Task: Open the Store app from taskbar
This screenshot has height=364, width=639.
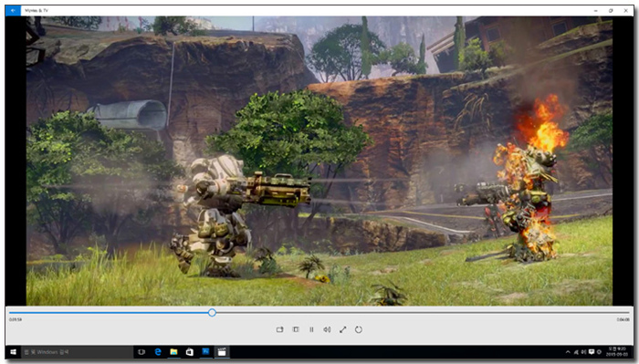Action: point(190,352)
